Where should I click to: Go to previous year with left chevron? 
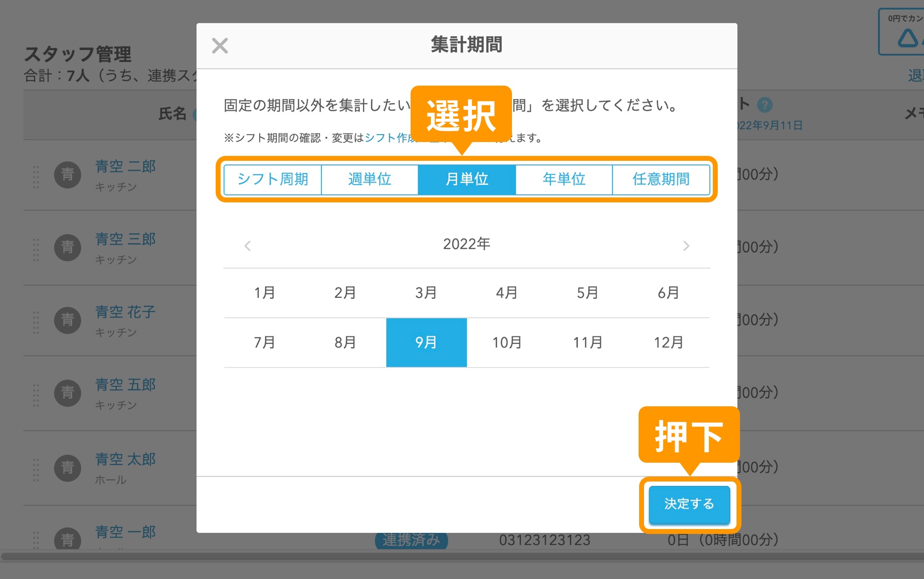[247, 245]
